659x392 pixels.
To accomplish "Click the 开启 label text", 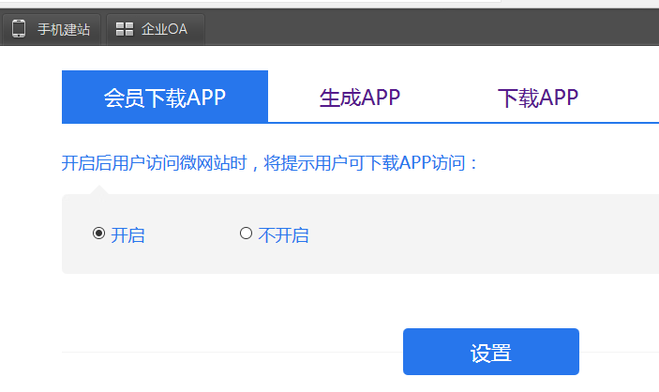I will [x=128, y=235].
